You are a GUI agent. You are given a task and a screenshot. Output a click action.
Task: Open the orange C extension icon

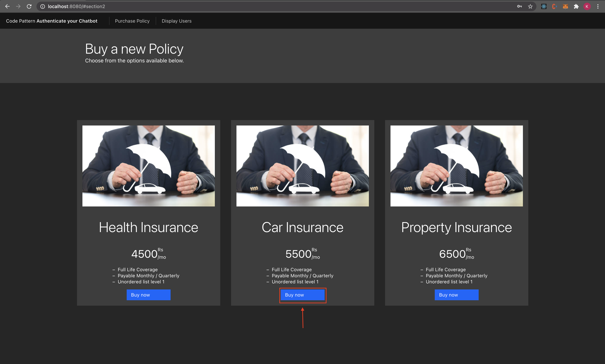554,6
